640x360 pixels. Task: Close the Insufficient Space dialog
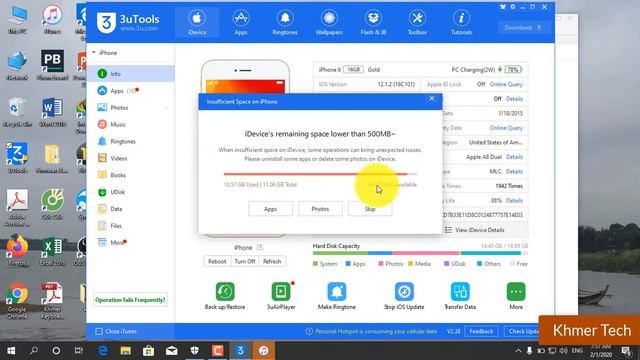[x=431, y=98]
